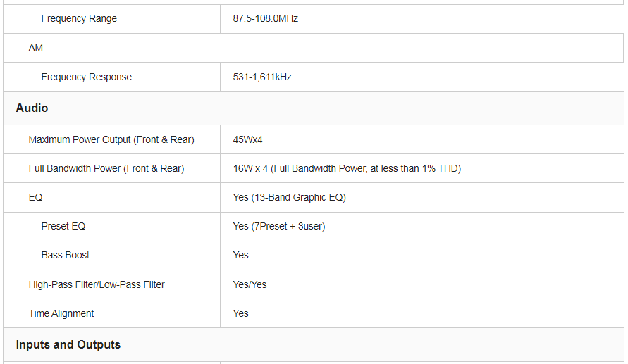Screen dimensions: 628x364
Task: Select the 87.5-108.0MHz value cell
Action: tap(265, 19)
